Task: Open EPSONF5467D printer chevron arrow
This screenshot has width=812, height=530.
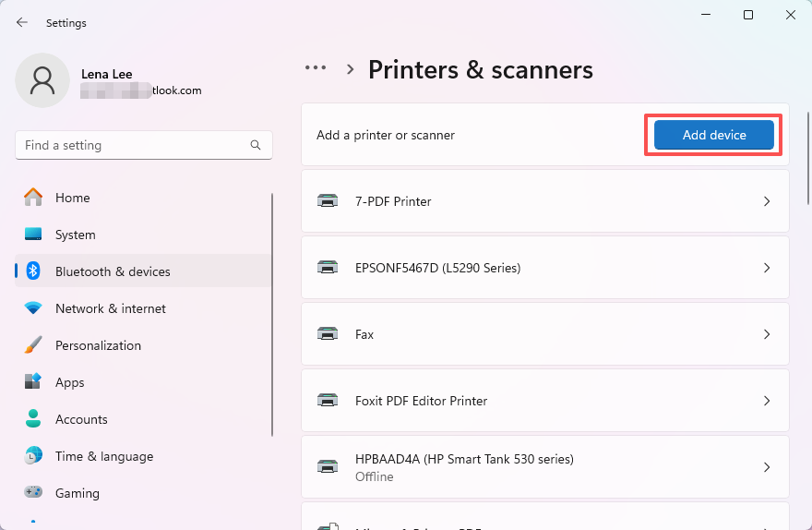Action: [x=766, y=268]
